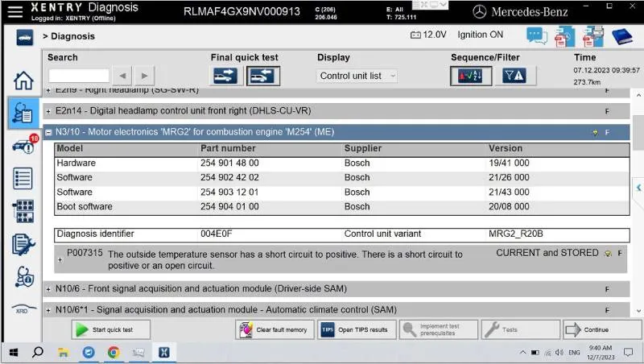This screenshot has height=364, width=644.
Task: Click the lamp icon on N3/10 header row
Action: pyautogui.click(x=595, y=133)
